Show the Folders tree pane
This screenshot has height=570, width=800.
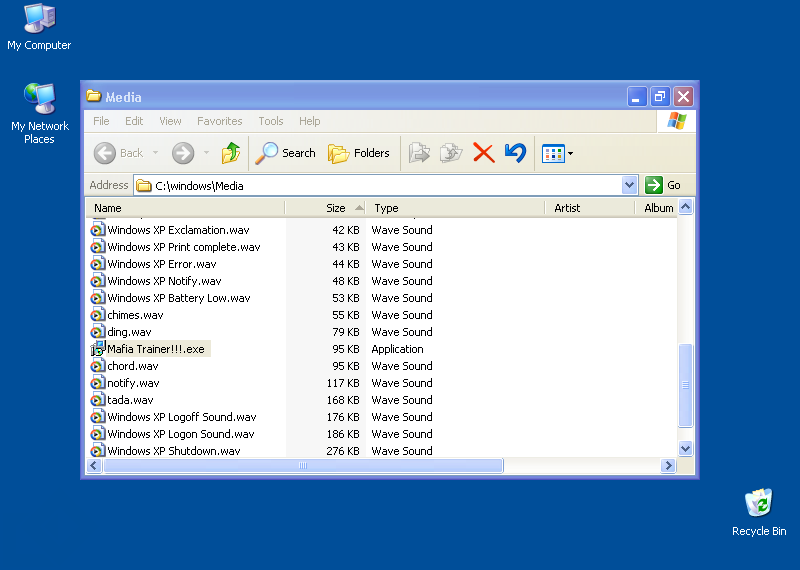click(x=359, y=153)
